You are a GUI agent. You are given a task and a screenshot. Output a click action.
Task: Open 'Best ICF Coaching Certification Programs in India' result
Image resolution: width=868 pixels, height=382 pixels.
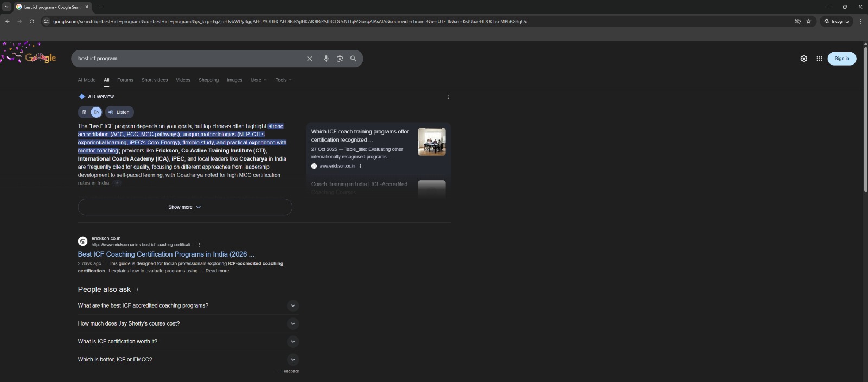click(x=166, y=254)
